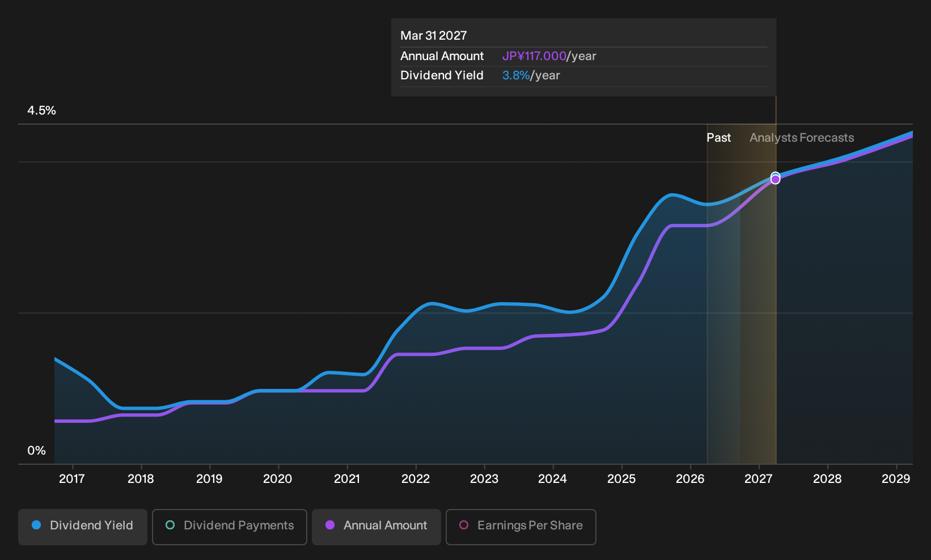Click the Mar 31 2027 tooltip date
931x560 pixels.
[x=434, y=36]
